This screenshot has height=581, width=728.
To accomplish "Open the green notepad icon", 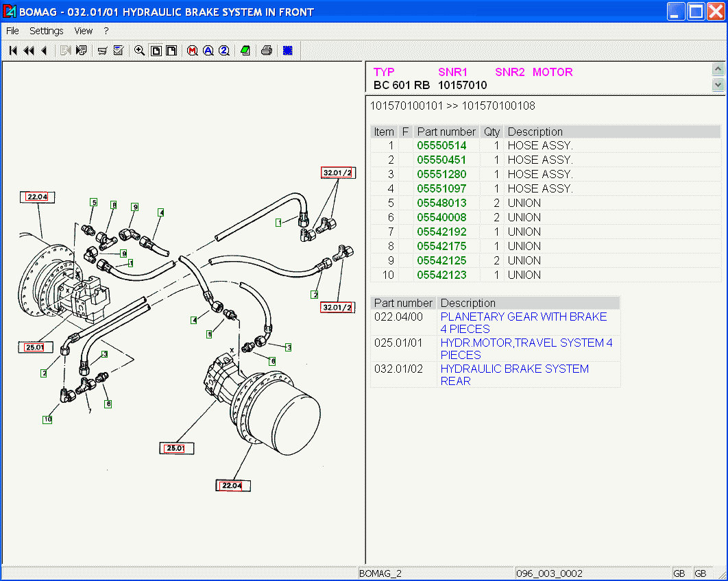I will coord(245,51).
